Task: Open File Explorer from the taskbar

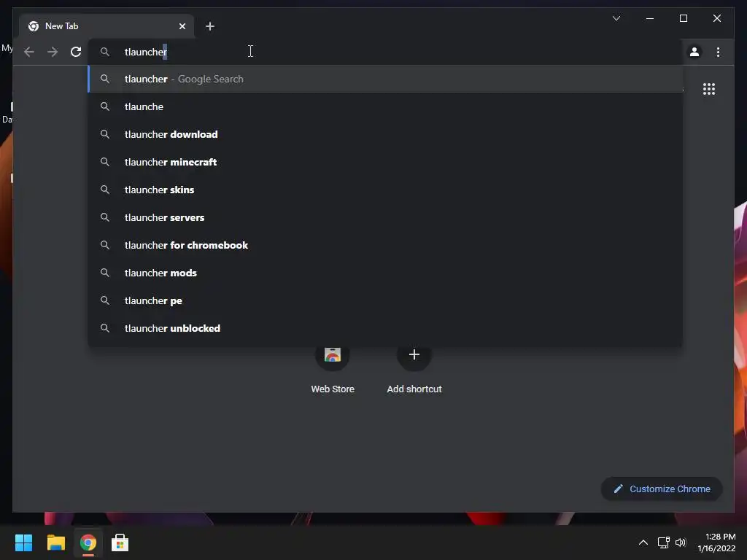Action: click(x=55, y=542)
